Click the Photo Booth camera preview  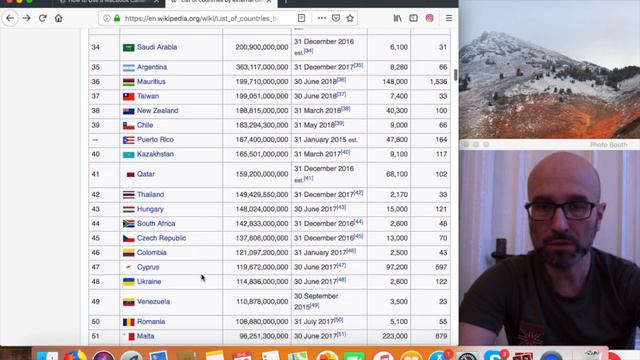tap(549, 249)
